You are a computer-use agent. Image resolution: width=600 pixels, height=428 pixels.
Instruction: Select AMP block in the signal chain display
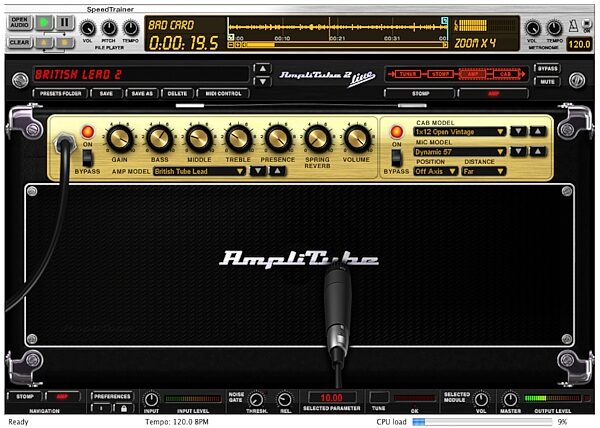(473, 74)
